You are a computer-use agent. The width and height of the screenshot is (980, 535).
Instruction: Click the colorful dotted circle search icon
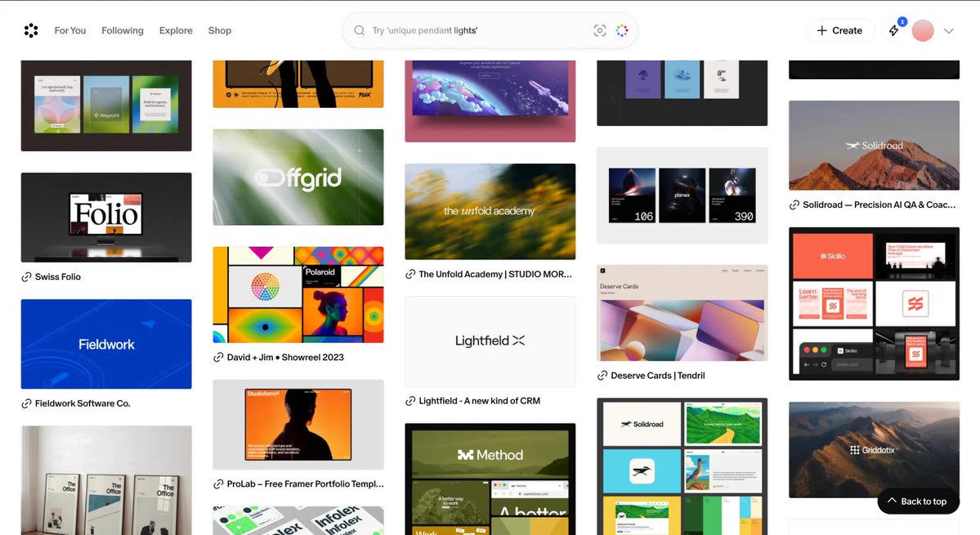click(x=622, y=30)
